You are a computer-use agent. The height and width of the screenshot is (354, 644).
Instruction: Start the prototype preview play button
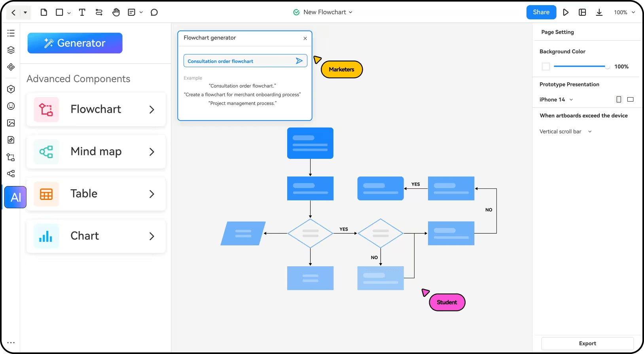click(566, 12)
